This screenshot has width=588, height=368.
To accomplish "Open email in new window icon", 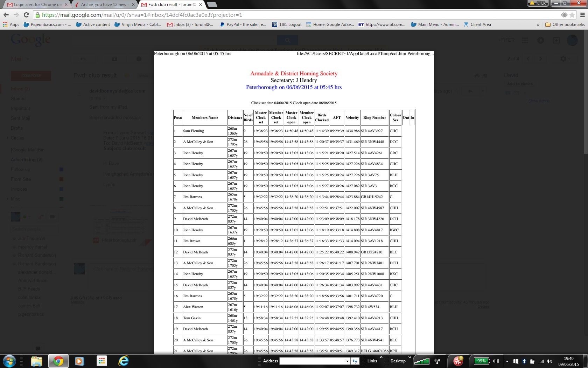I will (485, 76).
